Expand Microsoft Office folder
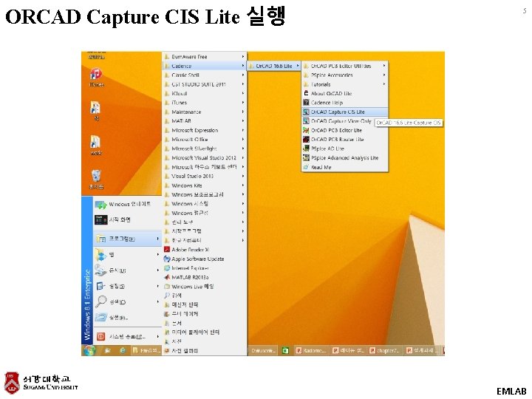Viewport: 532px width, 399px height. pos(205,140)
